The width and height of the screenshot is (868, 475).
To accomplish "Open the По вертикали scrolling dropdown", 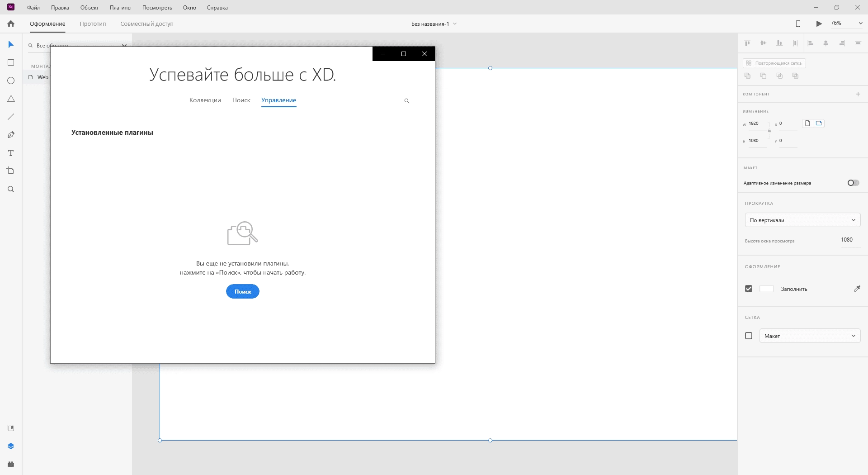I will [802, 220].
